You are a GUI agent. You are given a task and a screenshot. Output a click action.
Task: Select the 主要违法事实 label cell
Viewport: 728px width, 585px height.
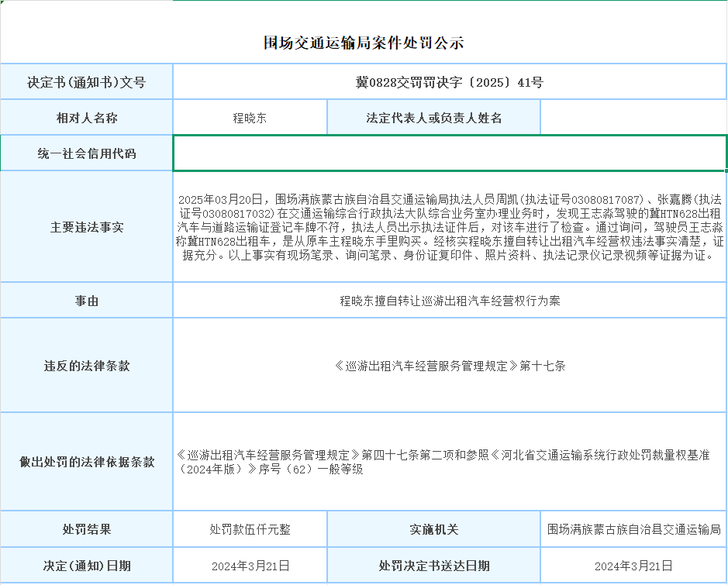(86, 227)
